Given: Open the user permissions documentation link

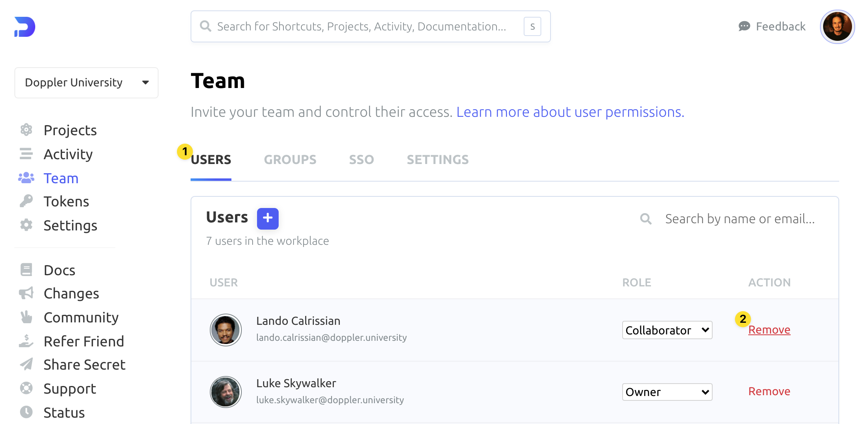Looking at the screenshot, I should (570, 112).
